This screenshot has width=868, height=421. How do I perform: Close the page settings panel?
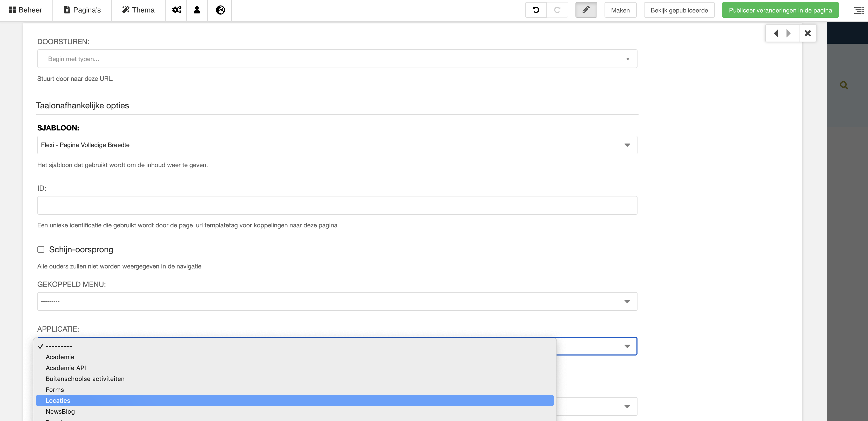click(x=807, y=33)
